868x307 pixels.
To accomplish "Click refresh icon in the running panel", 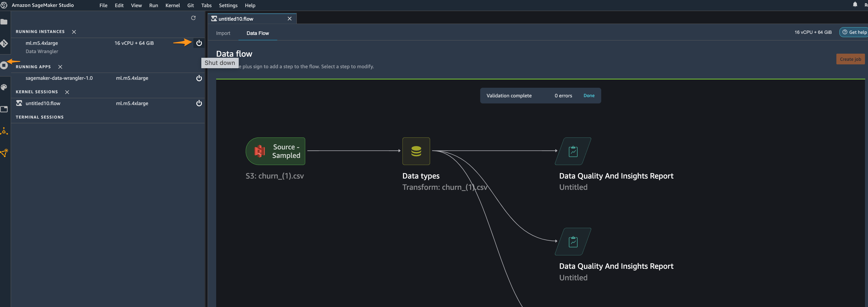I will pyautogui.click(x=193, y=18).
